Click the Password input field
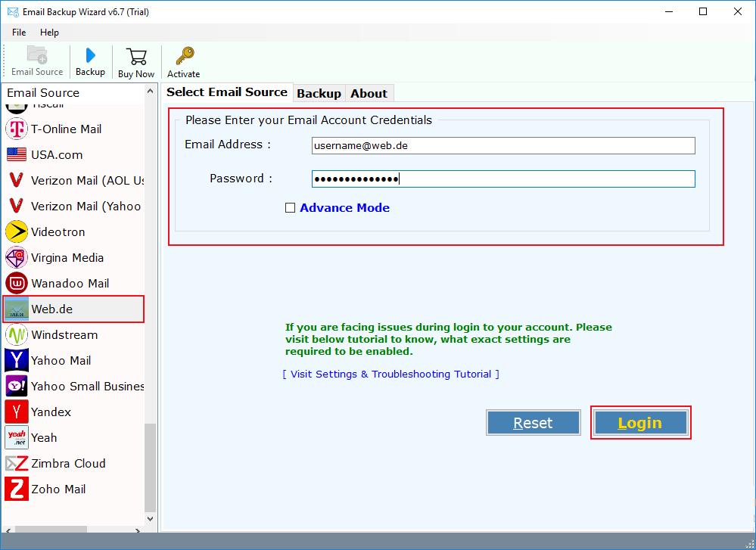 (x=503, y=179)
